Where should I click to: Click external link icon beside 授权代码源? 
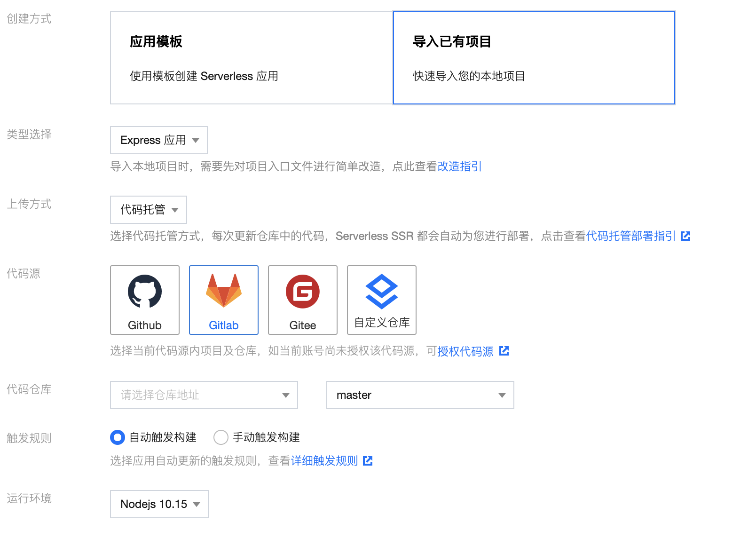click(x=504, y=351)
